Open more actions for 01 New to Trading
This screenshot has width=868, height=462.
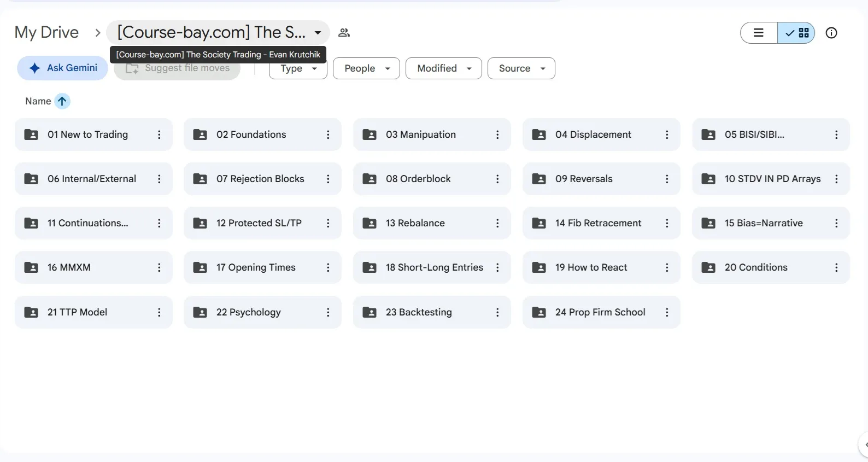159,134
